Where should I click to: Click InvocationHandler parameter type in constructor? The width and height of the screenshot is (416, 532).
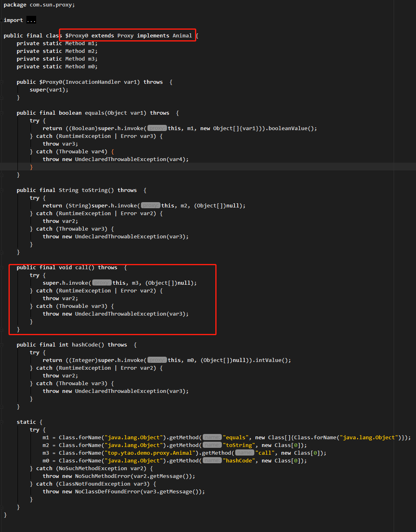(93, 82)
